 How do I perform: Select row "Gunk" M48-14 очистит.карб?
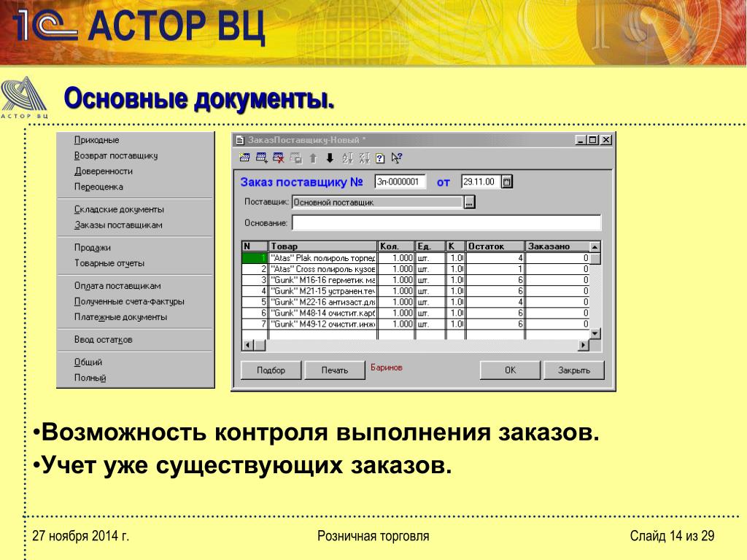[x=415, y=313]
